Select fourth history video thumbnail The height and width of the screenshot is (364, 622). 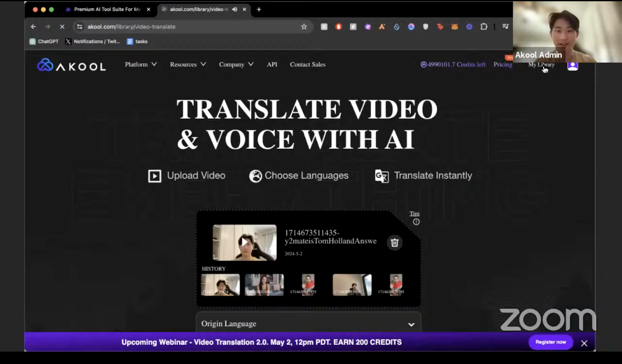(352, 285)
